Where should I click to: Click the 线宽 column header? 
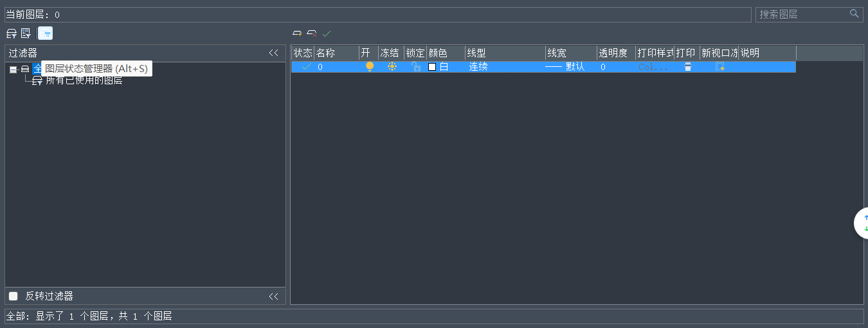(571, 53)
